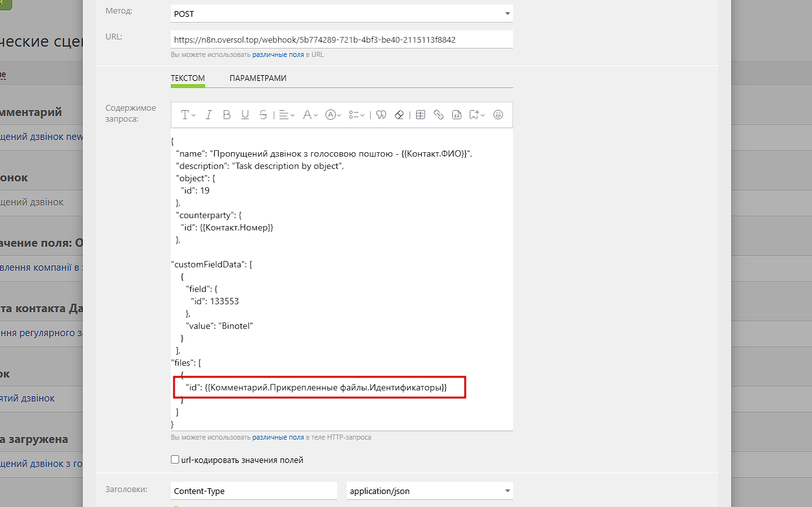Open 'различные поля' link under request body
Image resolution: width=812 pixels, height=507 pixels.
[x=278, y=438]
